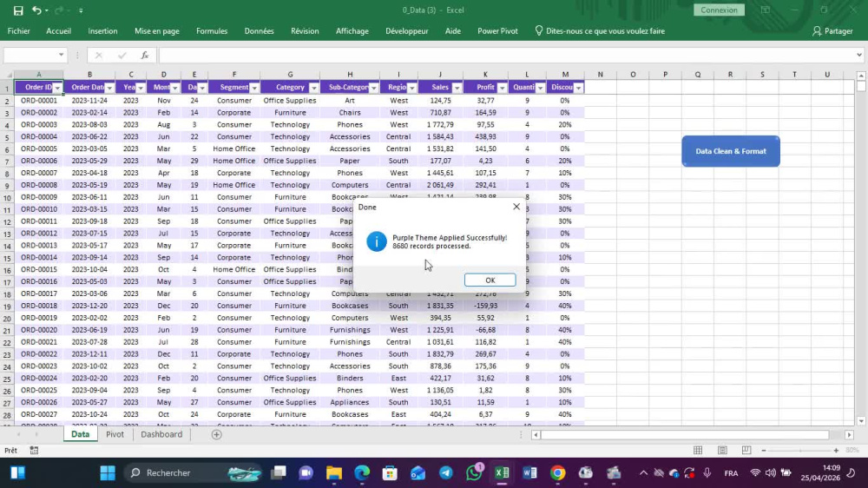Open the Formules ribbon tab
Image resolution: width=868 pixels, height=488 pixels.
coord(212,31)
